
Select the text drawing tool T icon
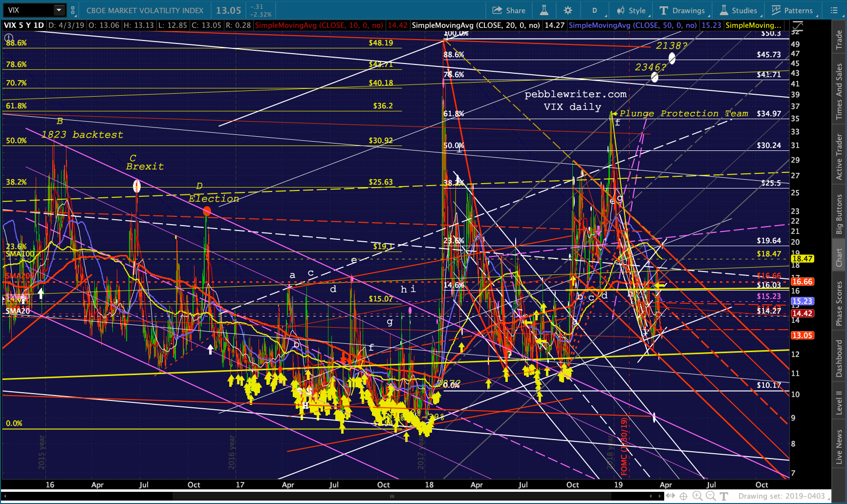tap(724, 496)
